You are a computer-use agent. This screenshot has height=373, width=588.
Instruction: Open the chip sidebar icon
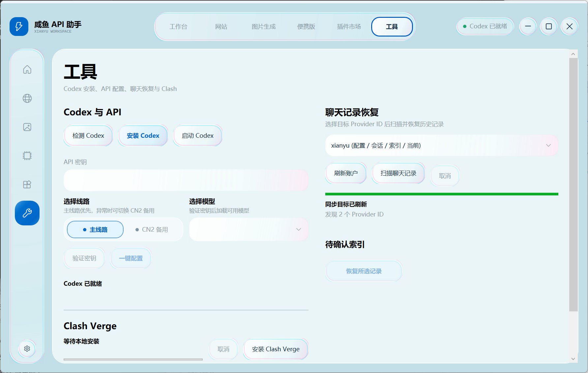click(x=27, y=156)
